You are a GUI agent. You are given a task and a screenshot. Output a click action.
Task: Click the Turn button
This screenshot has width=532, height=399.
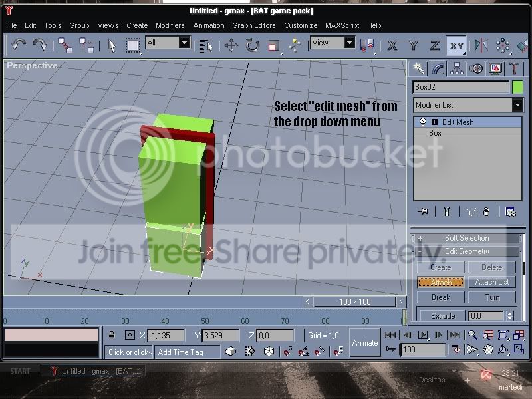(492, 297)
